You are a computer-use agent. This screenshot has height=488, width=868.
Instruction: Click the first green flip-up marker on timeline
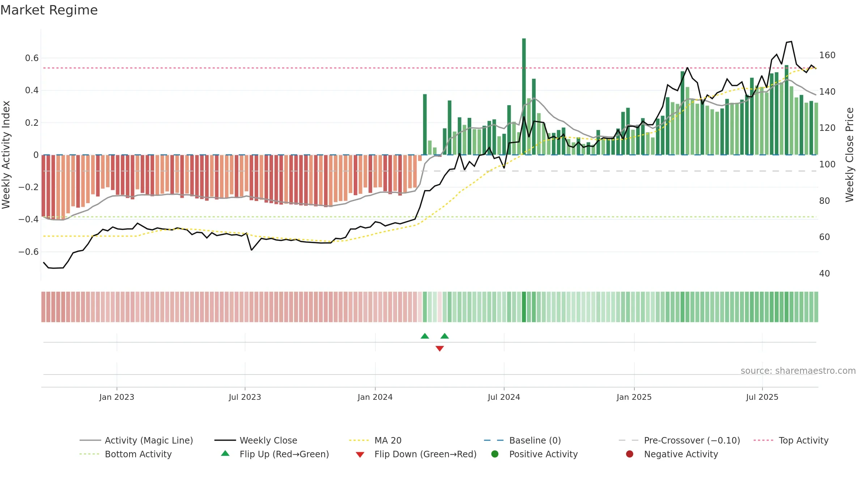tap(425, 336)
